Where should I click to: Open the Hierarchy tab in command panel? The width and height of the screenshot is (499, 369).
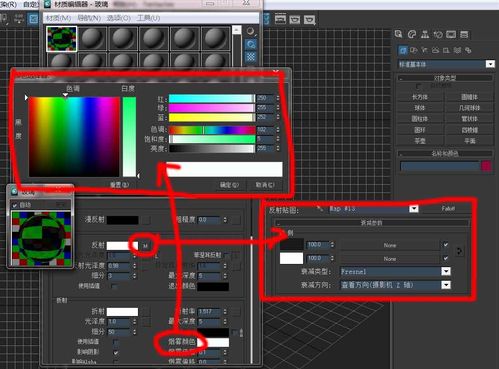(x=425, y=34)
